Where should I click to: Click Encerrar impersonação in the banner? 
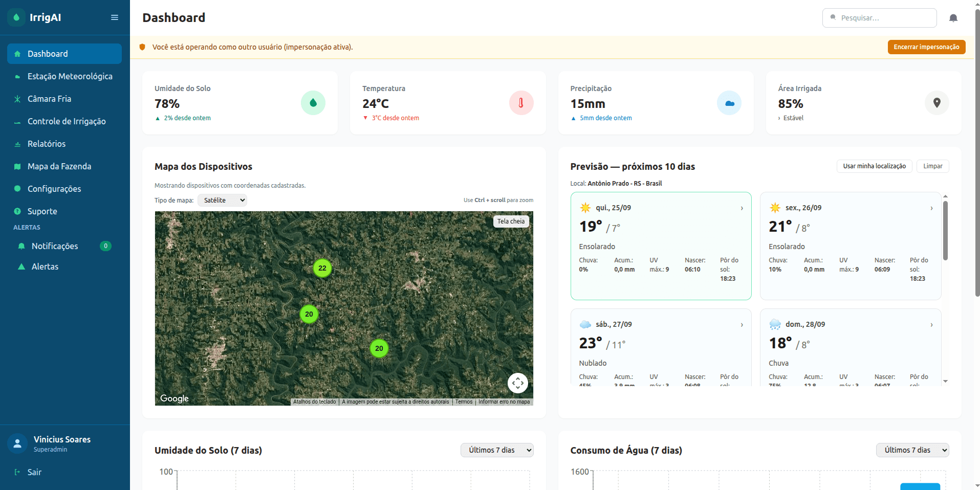(926, 47)
